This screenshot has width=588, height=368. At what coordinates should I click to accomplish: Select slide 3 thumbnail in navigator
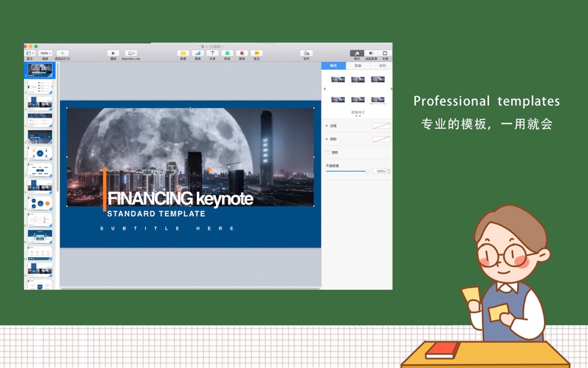[40, 103]
